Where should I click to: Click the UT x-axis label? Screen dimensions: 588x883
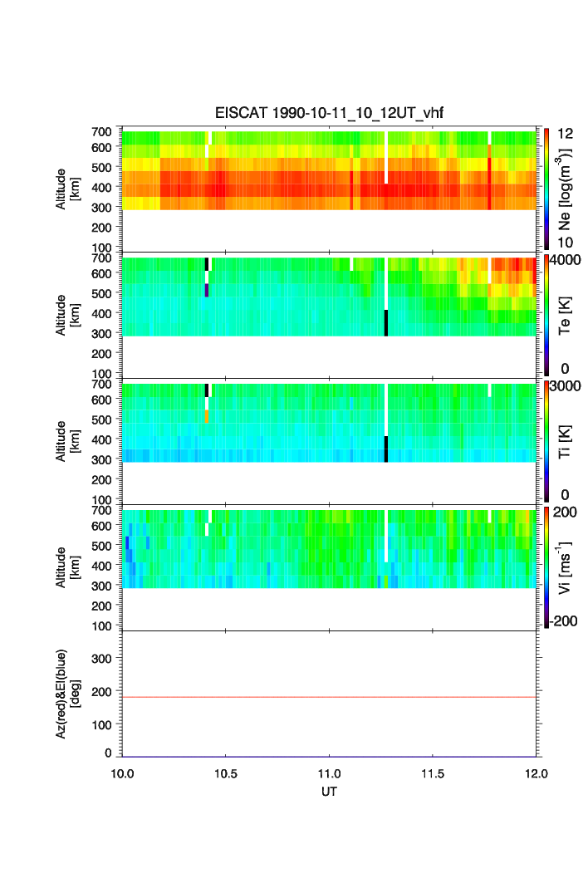tap(329, 792)
